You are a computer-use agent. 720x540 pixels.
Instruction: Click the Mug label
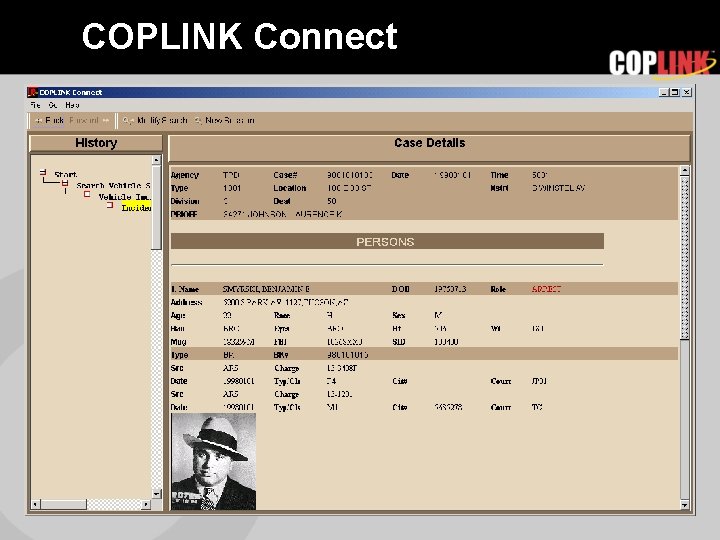pyautogui.click(x=178, y=342)
